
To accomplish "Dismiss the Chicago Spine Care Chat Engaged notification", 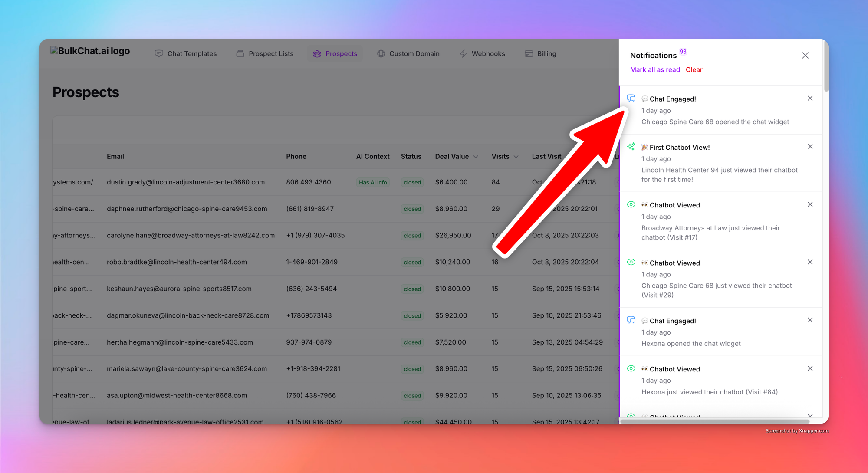I will (810, 99).
